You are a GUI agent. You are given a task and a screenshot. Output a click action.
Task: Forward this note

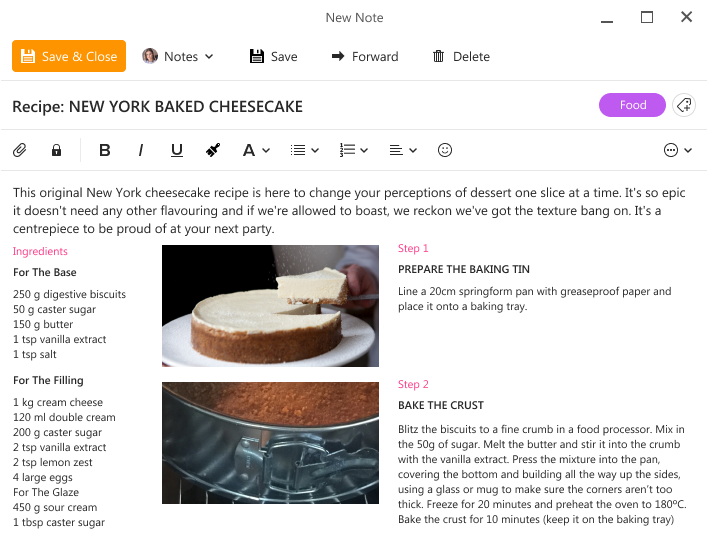point(365,56)
